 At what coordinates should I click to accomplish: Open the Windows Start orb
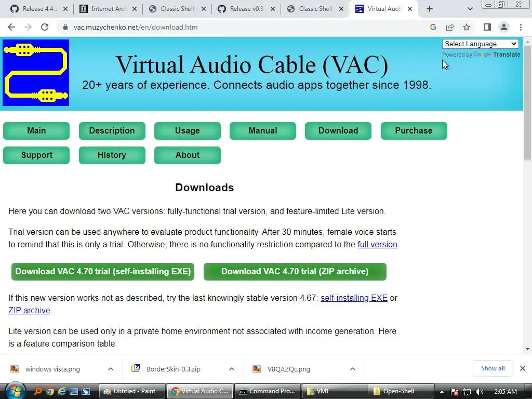15,391
